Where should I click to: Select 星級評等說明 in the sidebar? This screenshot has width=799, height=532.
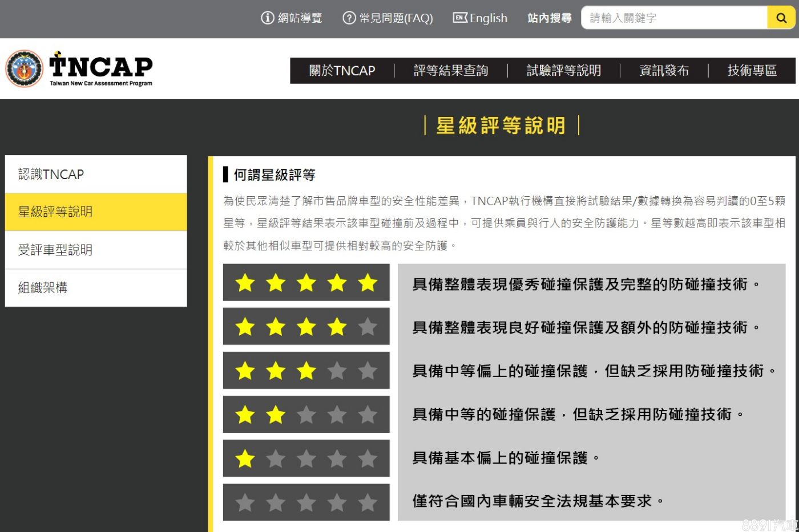pyautogui.click(x=96, y=212)
